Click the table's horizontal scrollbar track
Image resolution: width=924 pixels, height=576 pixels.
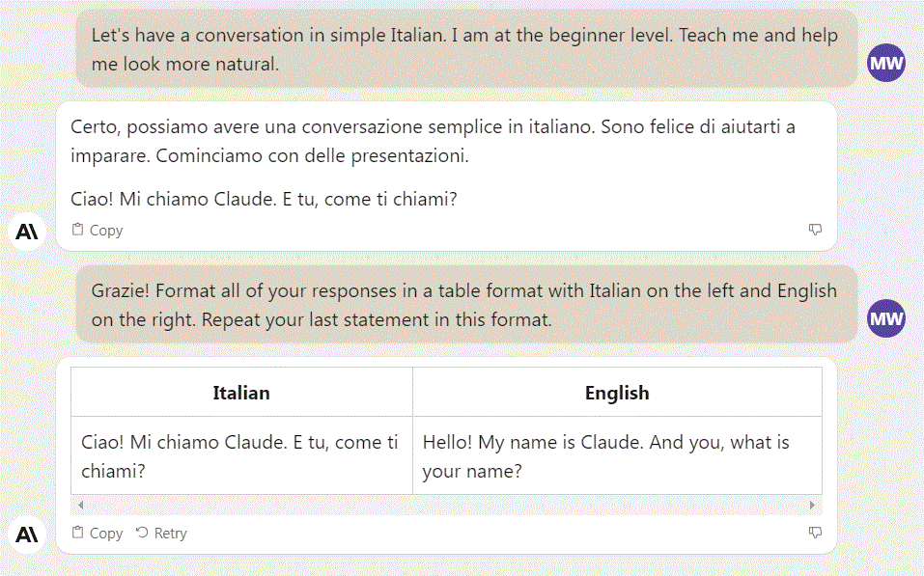point(444,505)
